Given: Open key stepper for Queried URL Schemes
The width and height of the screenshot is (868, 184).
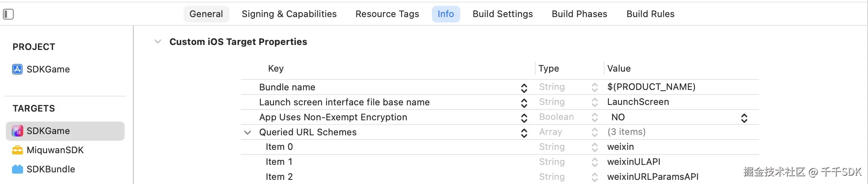Looking at the screenshot, I should [524, 132].
